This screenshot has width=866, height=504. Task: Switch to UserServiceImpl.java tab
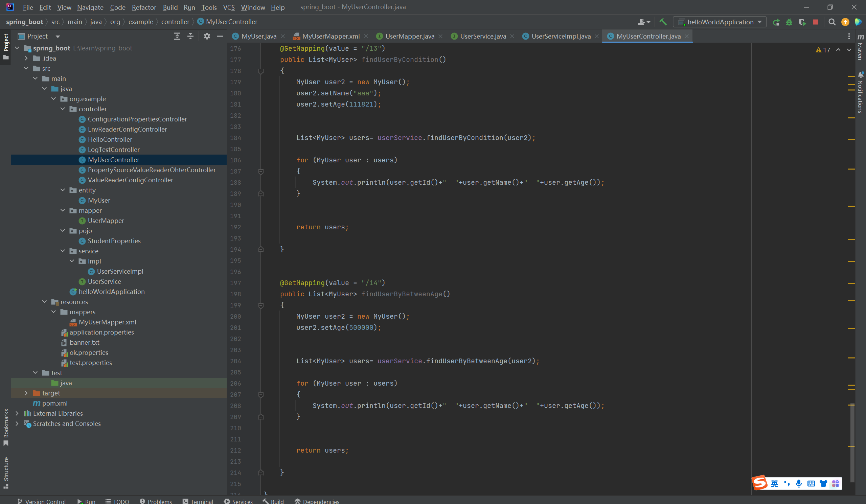pyautogui.click(x=561, y=36)
